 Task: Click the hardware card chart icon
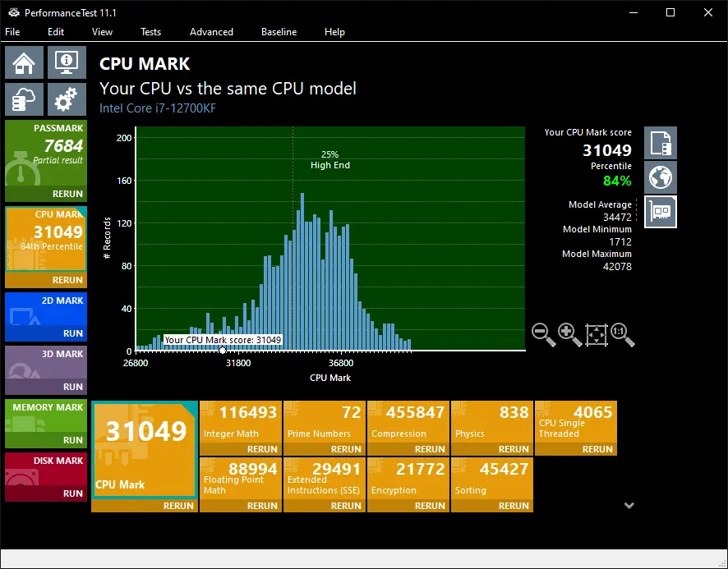point(661,212)
